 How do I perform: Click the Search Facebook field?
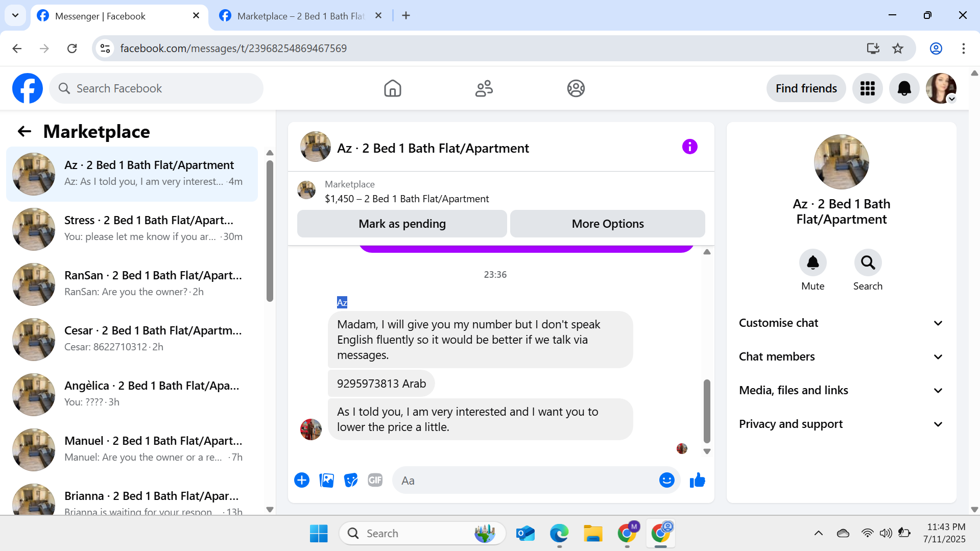(156, 88)
